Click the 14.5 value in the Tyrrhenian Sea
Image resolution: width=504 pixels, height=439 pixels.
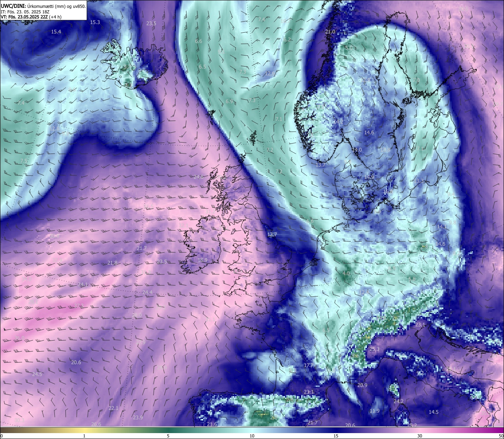(x=434, y=412)
